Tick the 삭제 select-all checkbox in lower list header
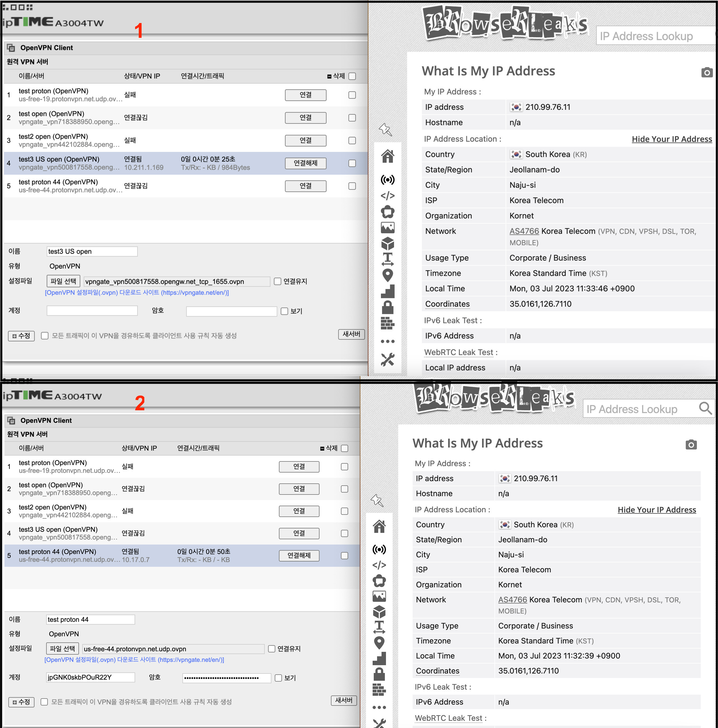 click(x=344, y=448)
